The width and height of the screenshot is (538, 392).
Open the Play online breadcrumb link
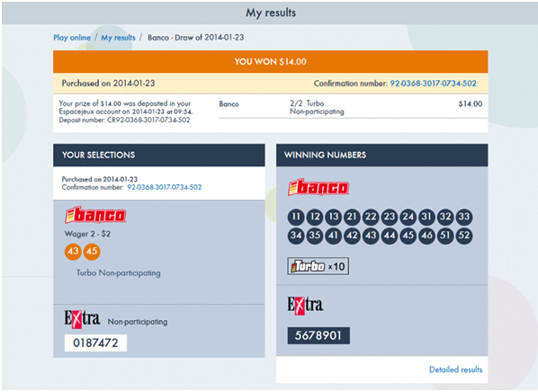(x=72, y=38)
